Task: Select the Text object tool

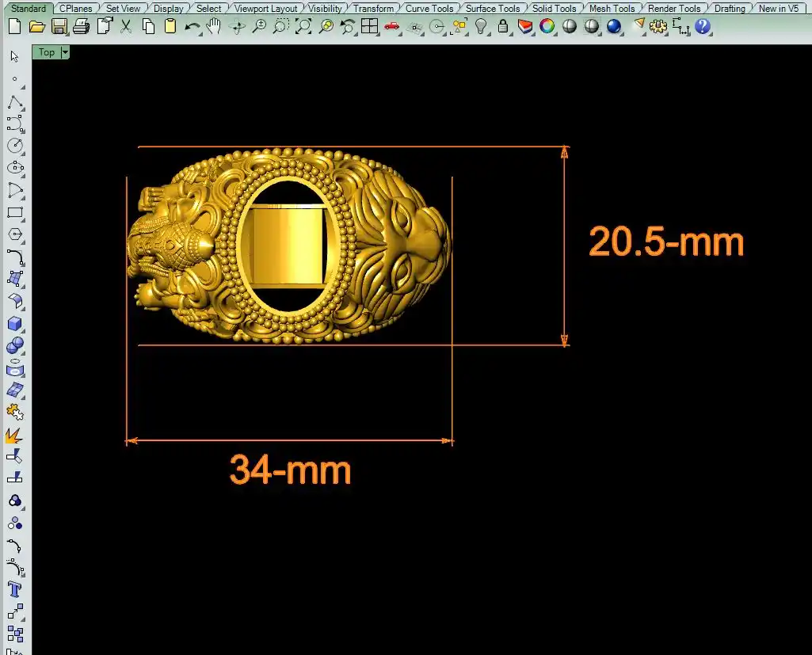Action: (15, 589)
